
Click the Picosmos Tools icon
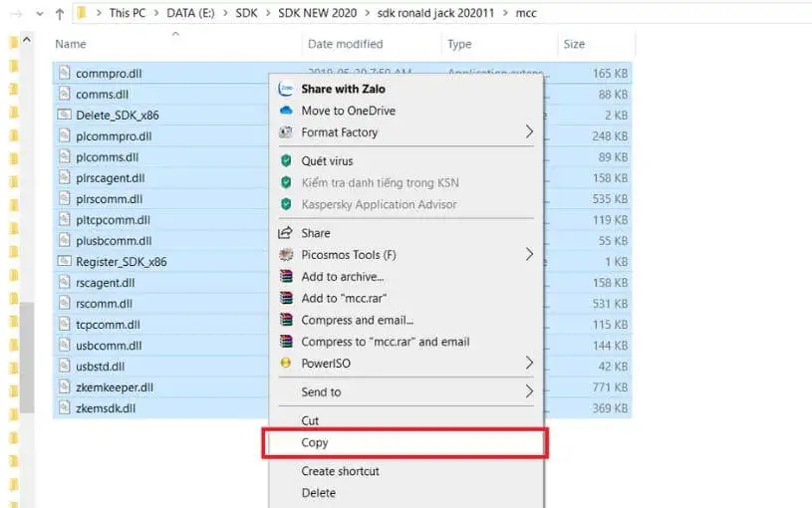click(x=286, y=255)
